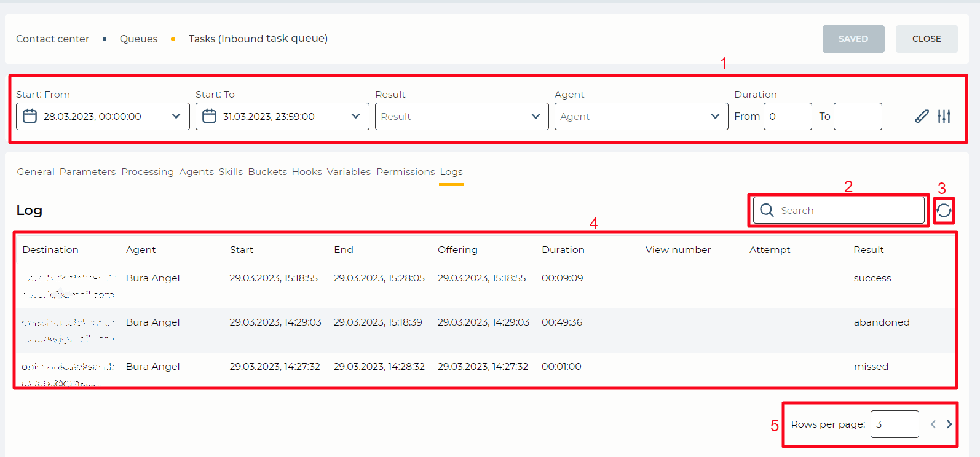The height and width of the screenshot is (457, 980).
Task: Click the magnifier icon in Search
Action: coord(767,210)
